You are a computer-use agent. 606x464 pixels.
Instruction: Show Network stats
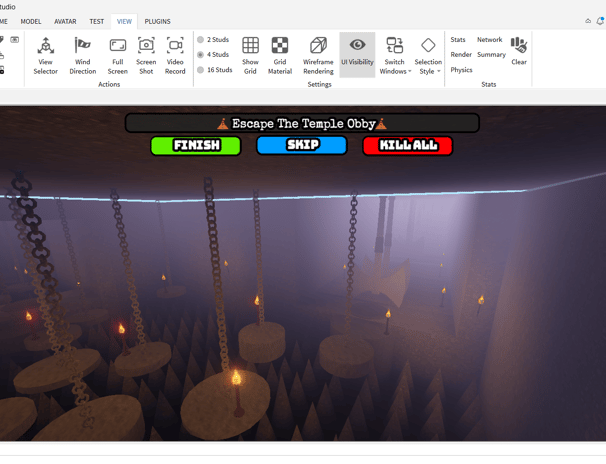[x=489, y=39]
